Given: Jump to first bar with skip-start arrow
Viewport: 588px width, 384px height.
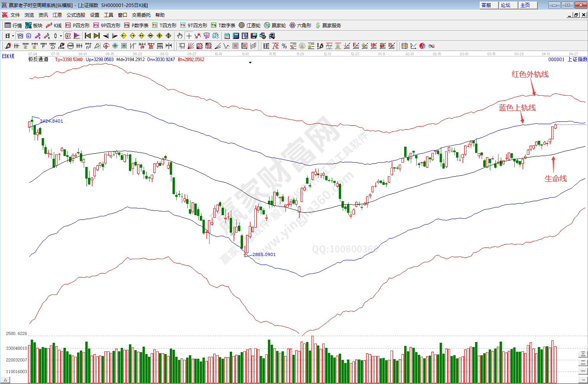Looking at the screenshot, I should (x=88, y=36).
